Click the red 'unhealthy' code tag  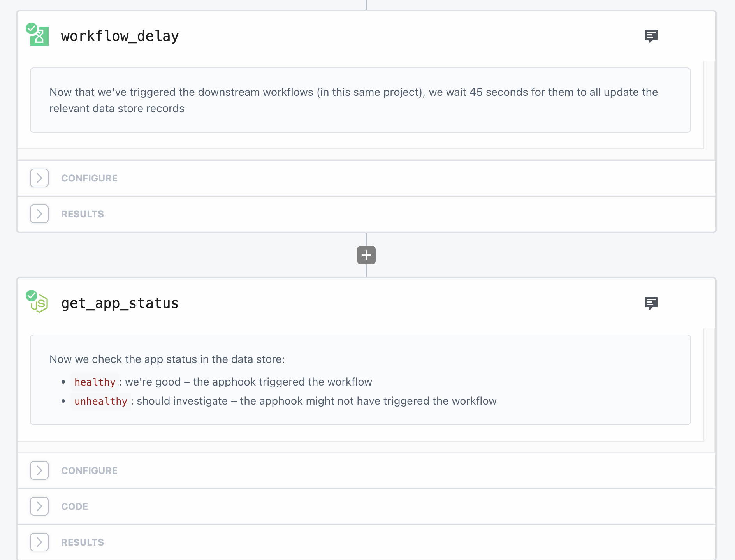[x=101, y=401]
